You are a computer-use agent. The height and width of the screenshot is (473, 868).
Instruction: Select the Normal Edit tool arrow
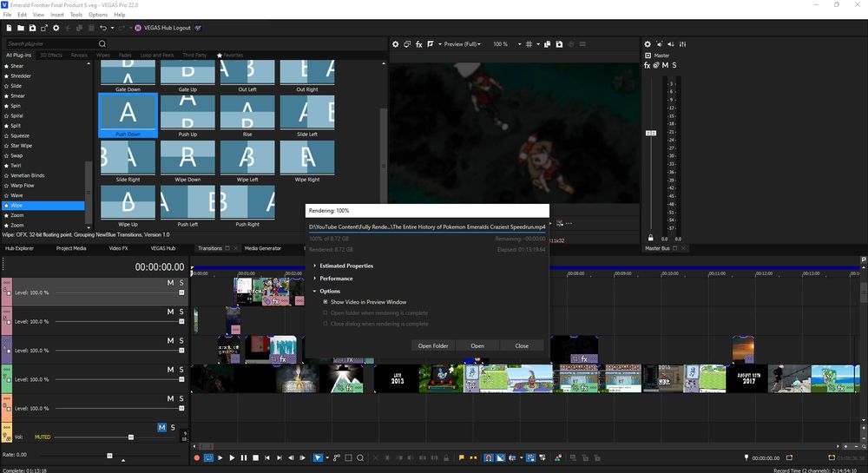(x=318, y=458)
